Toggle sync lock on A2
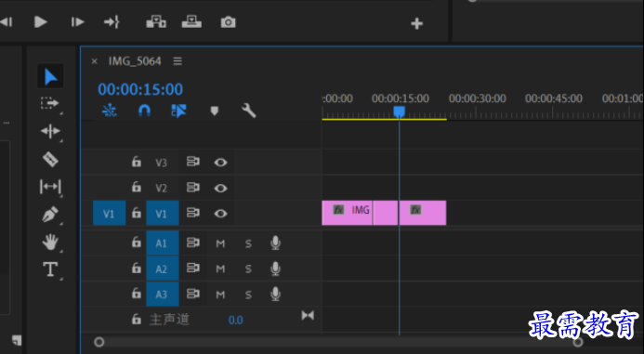 click(193, 269)
